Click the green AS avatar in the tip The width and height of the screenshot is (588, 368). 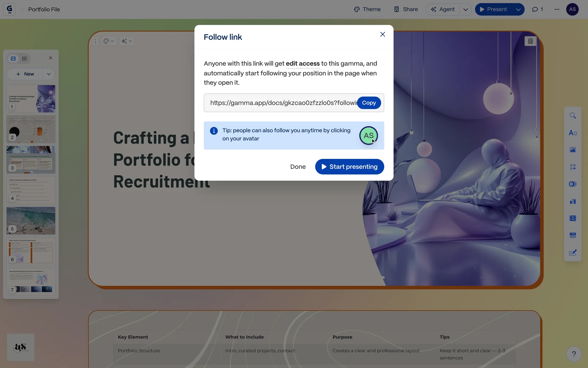tap(368, 136)
